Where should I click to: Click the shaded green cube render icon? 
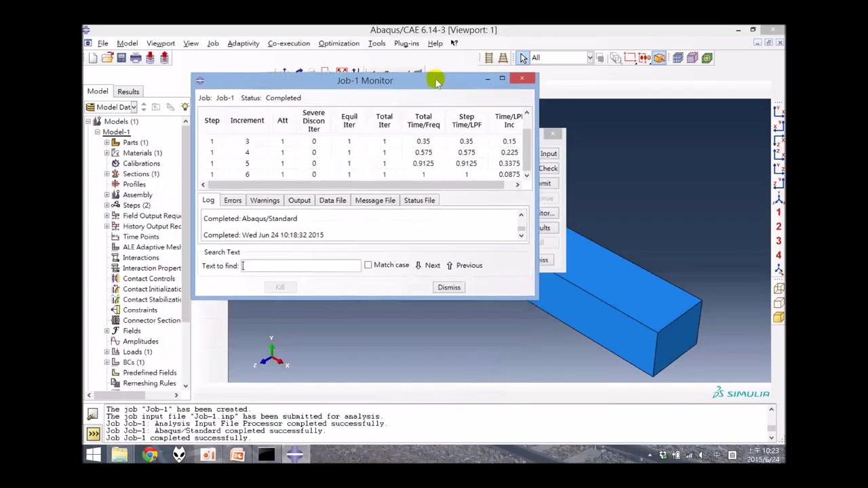coord(707,58)
